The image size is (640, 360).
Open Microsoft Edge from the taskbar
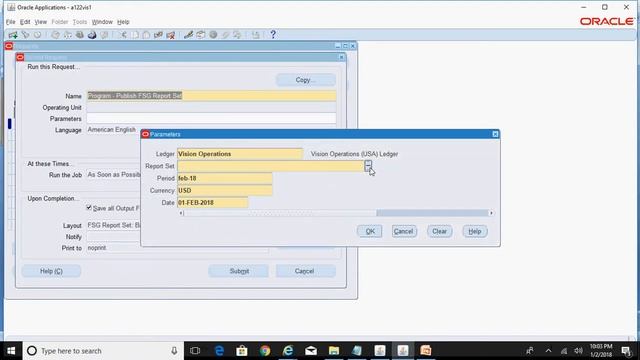219,351
